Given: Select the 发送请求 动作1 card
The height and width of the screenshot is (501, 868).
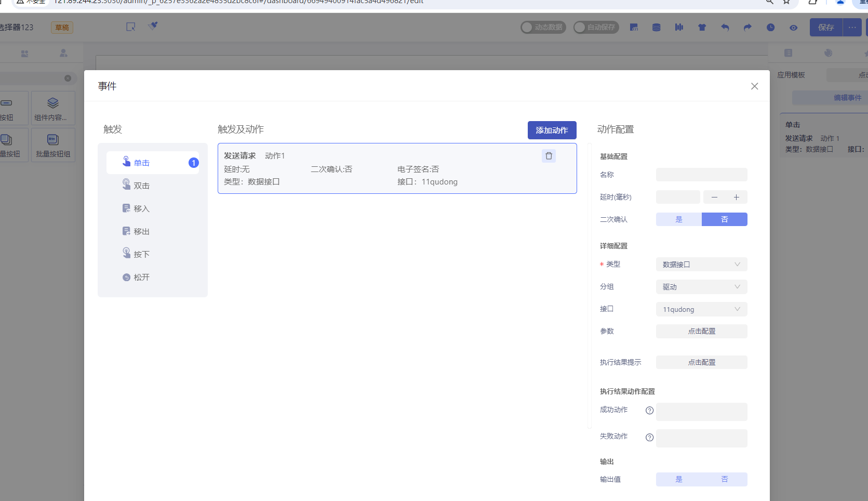Looking at the screenshot, I should point(397,168).
